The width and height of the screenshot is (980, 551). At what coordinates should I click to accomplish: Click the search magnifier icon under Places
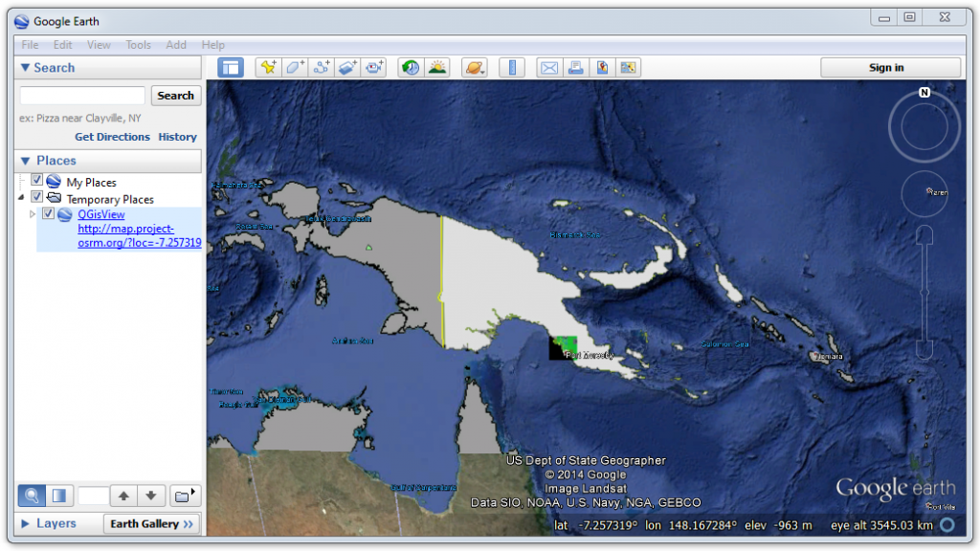pos(32,496)
